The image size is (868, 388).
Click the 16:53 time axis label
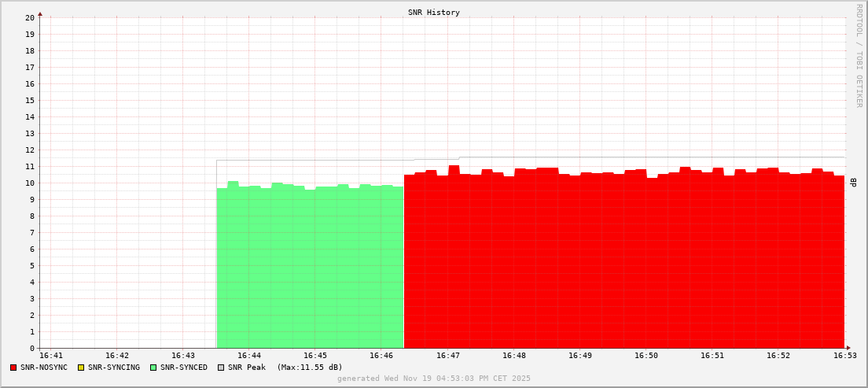pyautogui.click(x=844, y=356)
